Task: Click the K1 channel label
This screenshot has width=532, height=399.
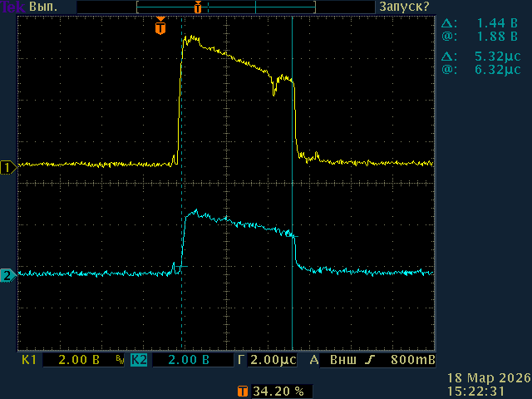Action: tap(29, 362)
